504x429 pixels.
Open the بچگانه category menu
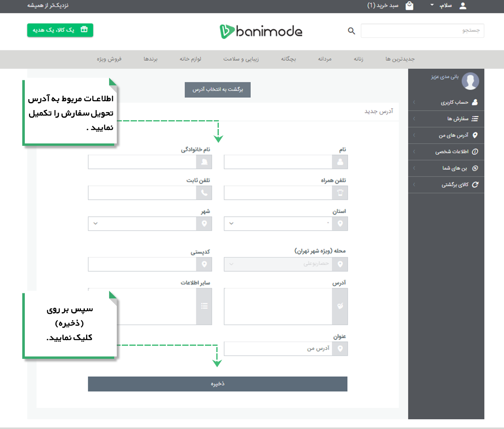point(289,59)
